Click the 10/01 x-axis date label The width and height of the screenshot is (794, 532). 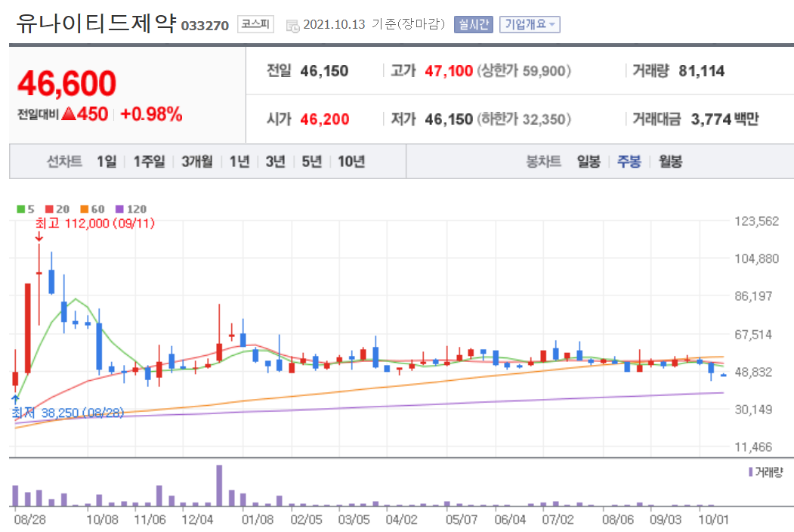pyautogui.click(x=713, y=520)
